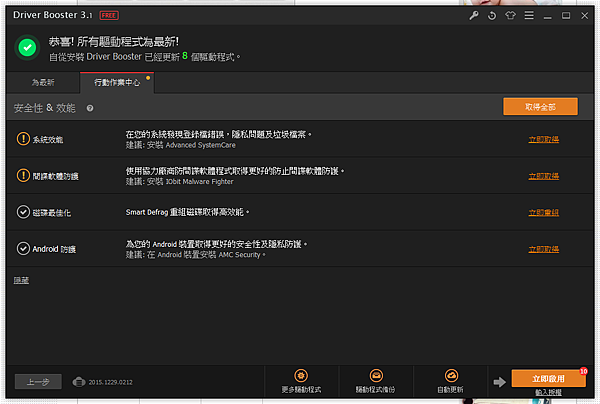Image resolution: width=600 pixels, height=404 pixels.
Task: Select text 建議: 安裝 Advanced SystemCare
Action: 181,145
